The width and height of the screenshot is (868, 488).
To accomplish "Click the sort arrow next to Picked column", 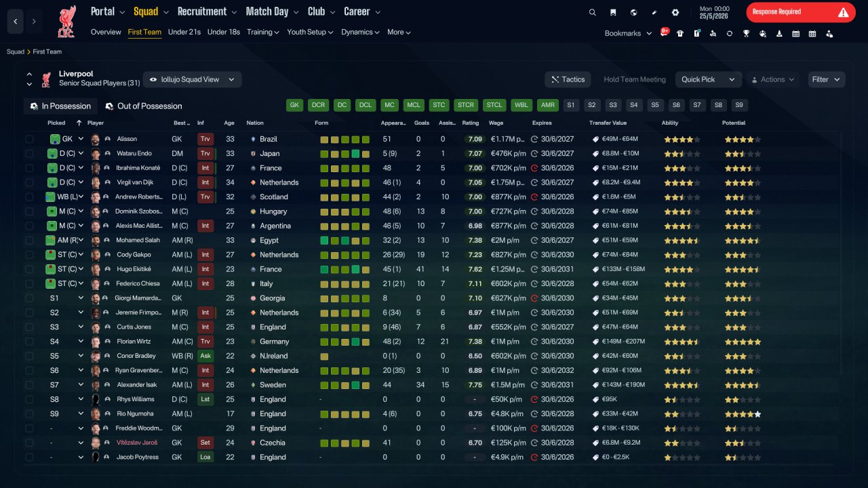I will point(79,123).
